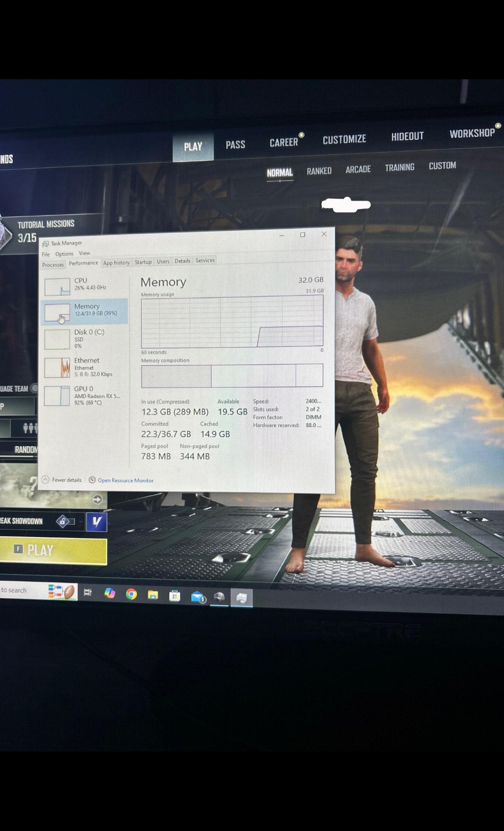Open the HIDEOUT tab in game menu
The image size is (504, 831).
[x=407, y=136]
